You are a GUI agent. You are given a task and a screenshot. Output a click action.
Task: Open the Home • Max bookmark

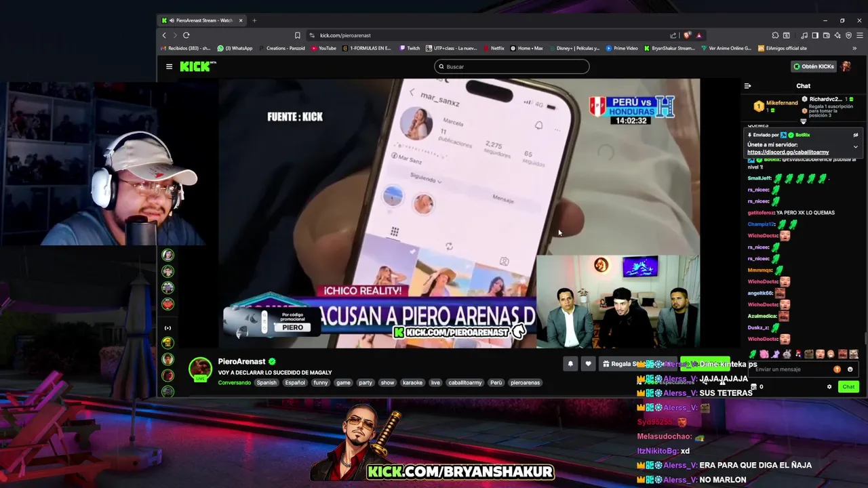click(x=526, y=48)
